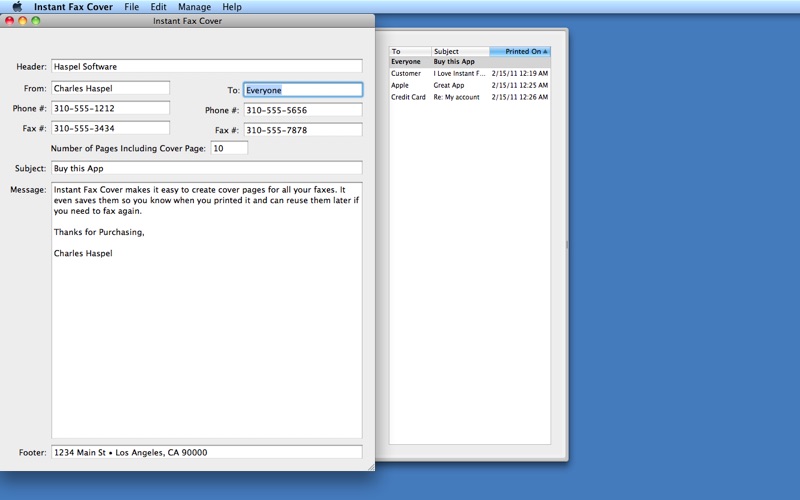Click the Subject column header
800x500 pixels.
click(459, 51)
